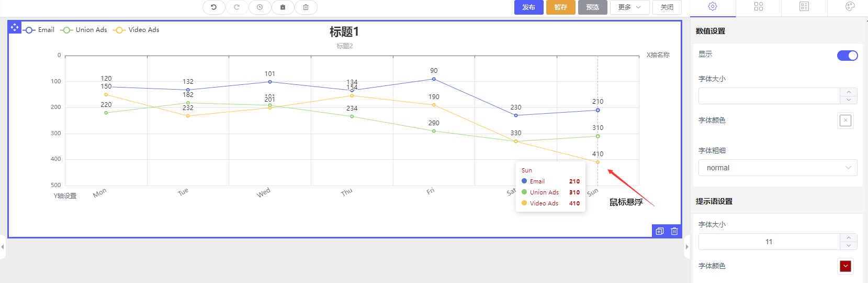Toggle off the 显示 switch
The width and height of the screenshot is (868, 283).
coord(847,56)
